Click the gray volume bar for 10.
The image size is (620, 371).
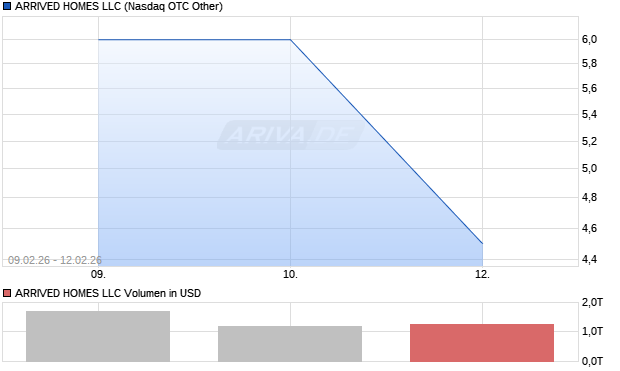coord(290,344)
